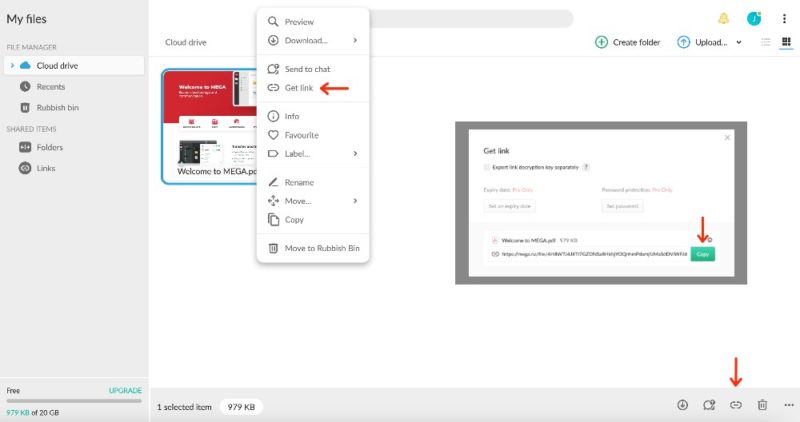
Task: Click the trash icon in the bottom bar
Action: coord(762,405)
